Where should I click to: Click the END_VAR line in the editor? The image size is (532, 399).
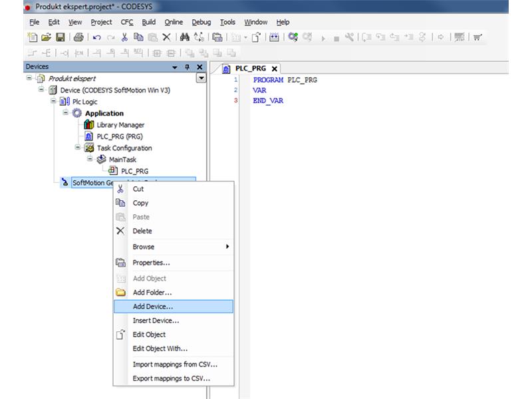[x=268, y=100]
